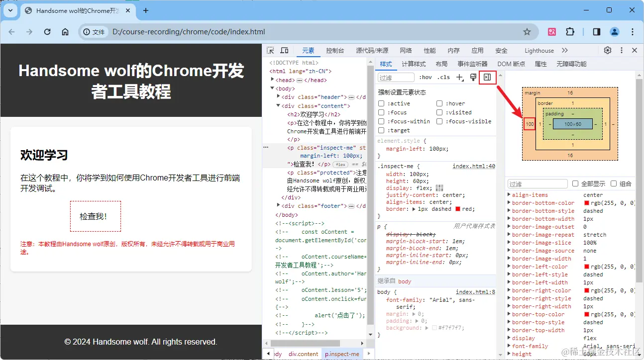The height and width of the screenshot is (360, 644).
Task: Click the :hov toggle button
Action: coord(425,77)
